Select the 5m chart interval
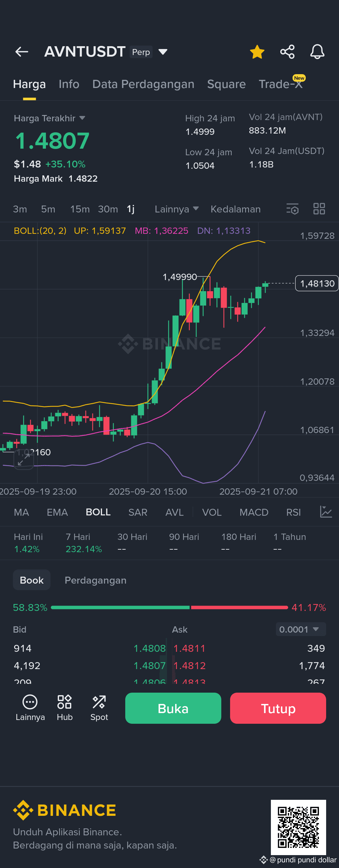The image size is (339, 868). (x=48, y=209)
